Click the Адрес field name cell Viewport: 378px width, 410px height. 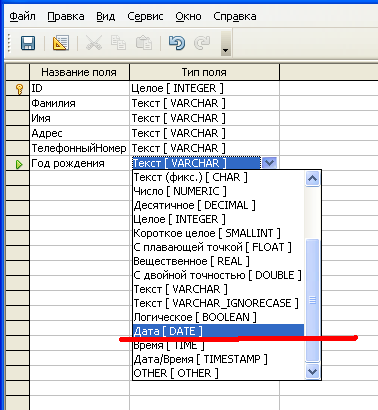click(79, 133)
